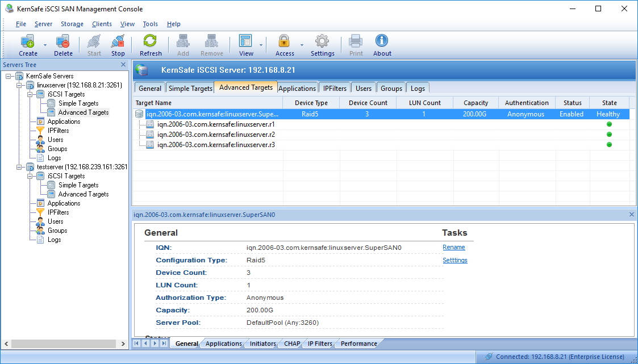Collapse the testserver tree node

(x=19, y=167)
